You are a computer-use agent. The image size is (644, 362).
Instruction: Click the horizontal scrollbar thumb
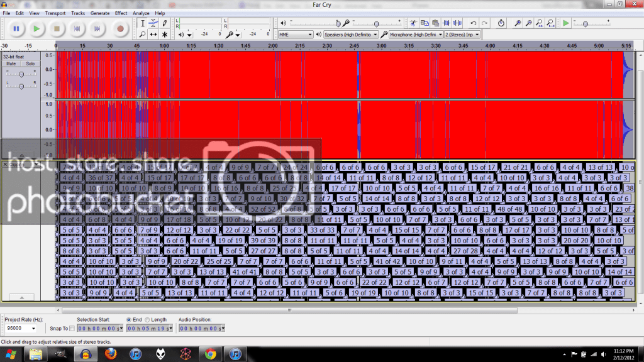click(289, 310)
